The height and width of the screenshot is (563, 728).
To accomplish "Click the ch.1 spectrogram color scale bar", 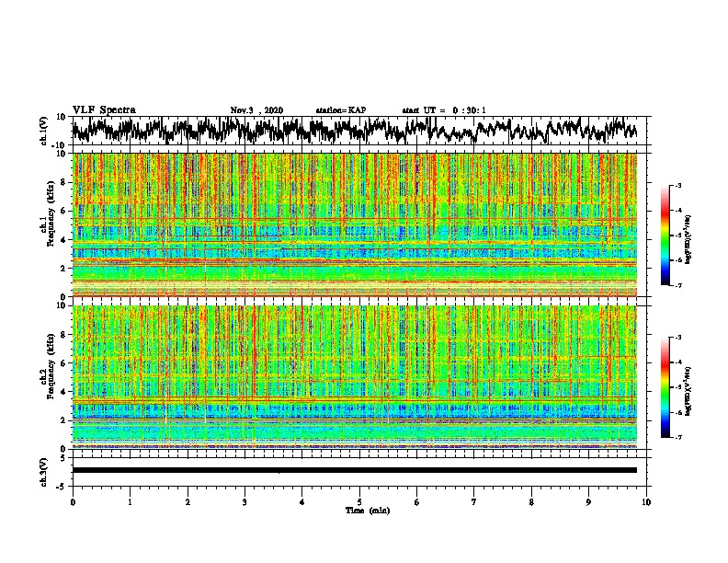I will pyautogui.click(x=665, y=236).
